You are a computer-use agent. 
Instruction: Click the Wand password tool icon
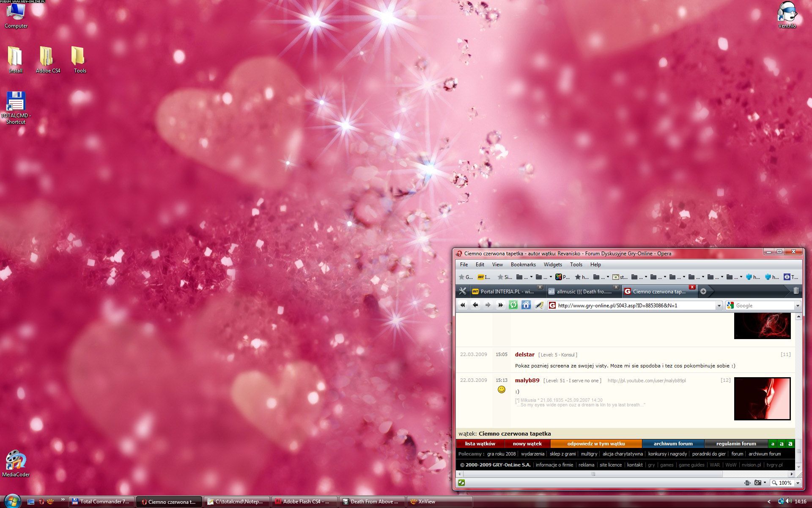point(539,305)
